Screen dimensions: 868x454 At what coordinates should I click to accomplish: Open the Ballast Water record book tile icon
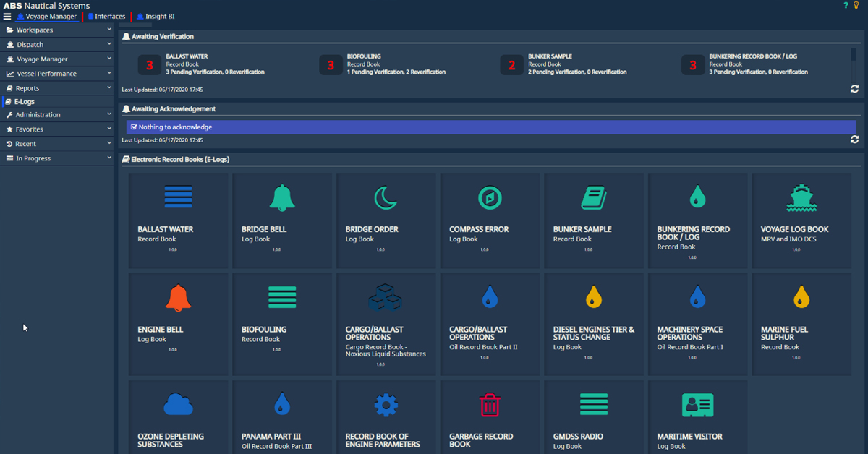coord(179,196)
